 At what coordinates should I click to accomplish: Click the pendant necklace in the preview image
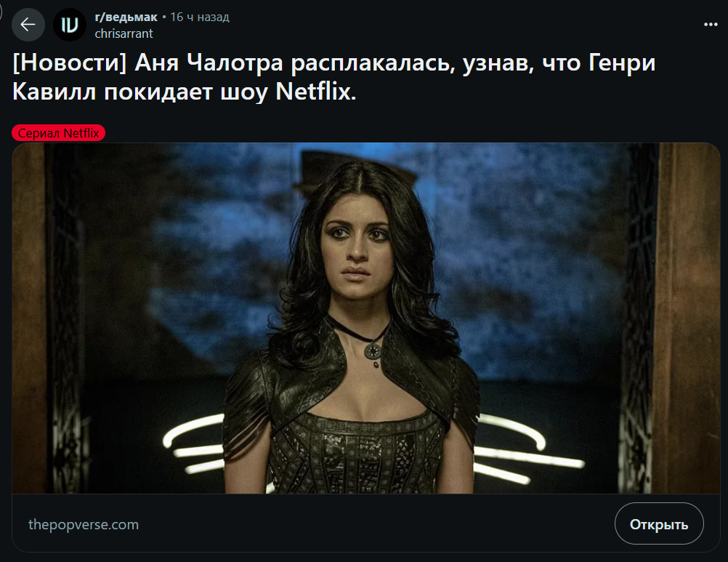[x=373, y=352]
